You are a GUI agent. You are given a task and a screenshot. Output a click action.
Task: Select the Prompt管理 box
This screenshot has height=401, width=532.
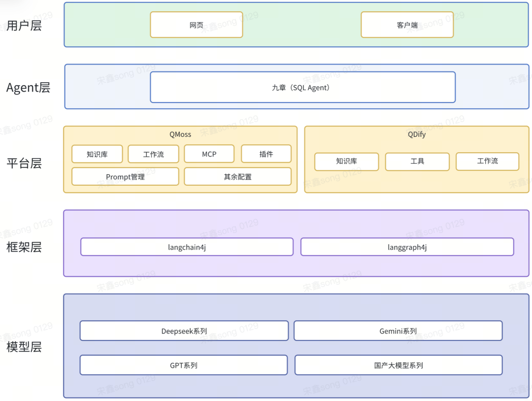click(125, 176)
